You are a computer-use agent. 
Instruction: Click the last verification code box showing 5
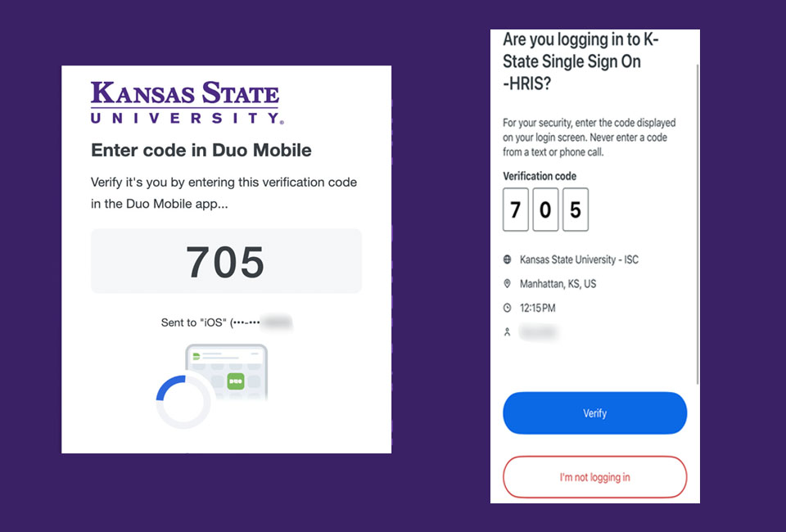click(576, 210)
